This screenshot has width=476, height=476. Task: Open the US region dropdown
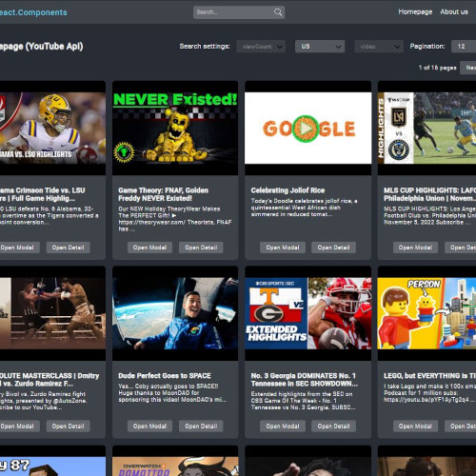point(320,47)
